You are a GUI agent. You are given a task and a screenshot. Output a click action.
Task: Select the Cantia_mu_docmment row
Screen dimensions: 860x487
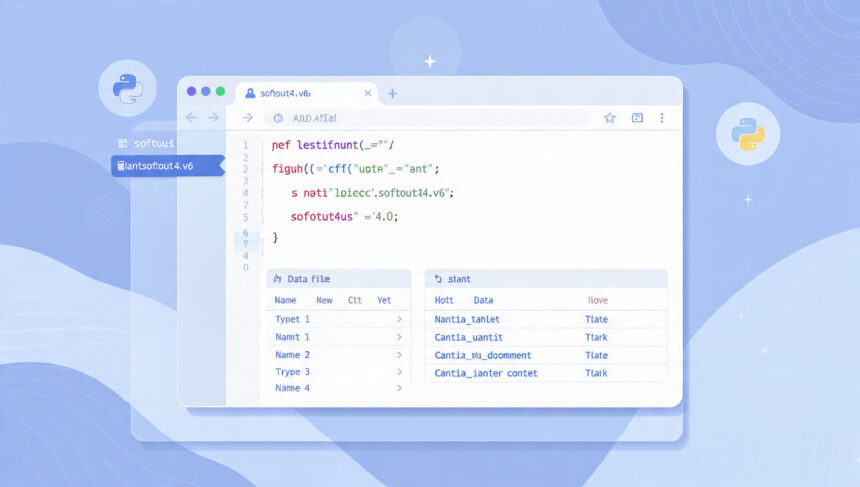coord(546,355)
